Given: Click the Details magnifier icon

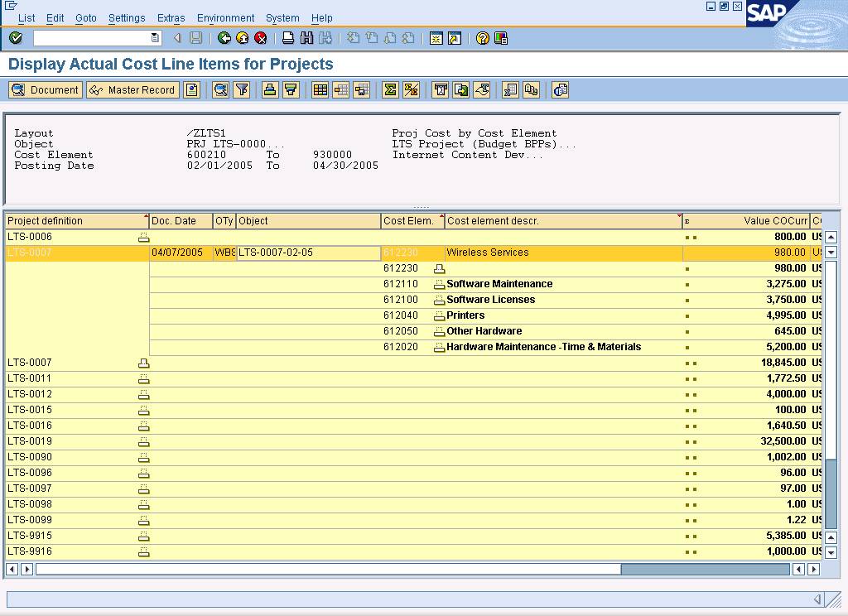Looking at the screenshot, I should tap(220, 89).
